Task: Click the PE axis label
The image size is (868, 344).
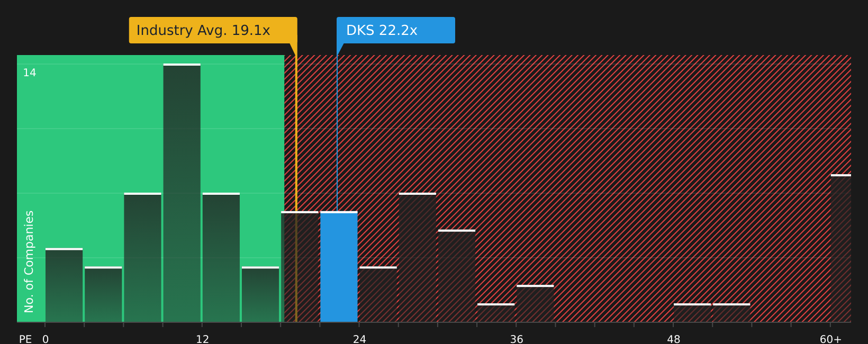Action: 25,339
